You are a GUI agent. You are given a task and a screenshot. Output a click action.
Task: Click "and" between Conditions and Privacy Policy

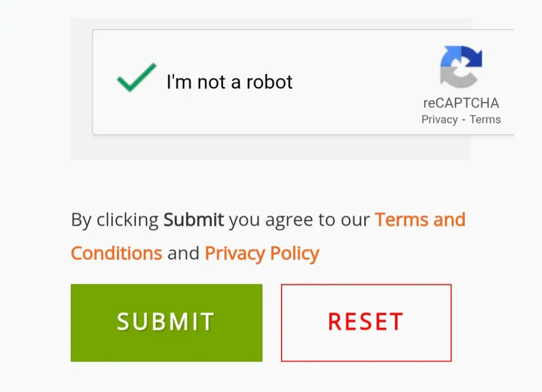coord(183,253)
